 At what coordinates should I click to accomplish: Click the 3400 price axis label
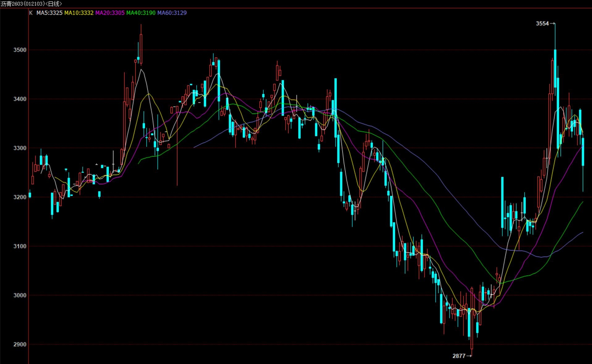point(20,99)
